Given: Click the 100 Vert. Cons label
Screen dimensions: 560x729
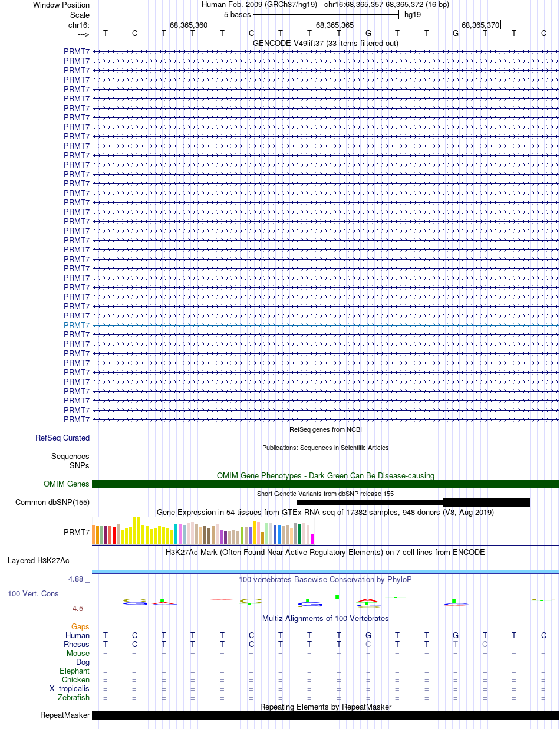Looking at the screenshot, I should pos(33,593).
